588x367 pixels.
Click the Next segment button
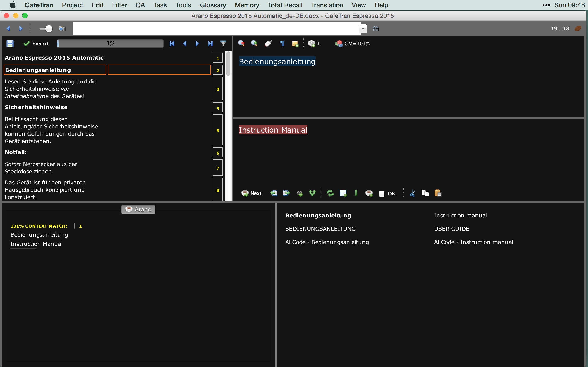click(x=252, y=193)
